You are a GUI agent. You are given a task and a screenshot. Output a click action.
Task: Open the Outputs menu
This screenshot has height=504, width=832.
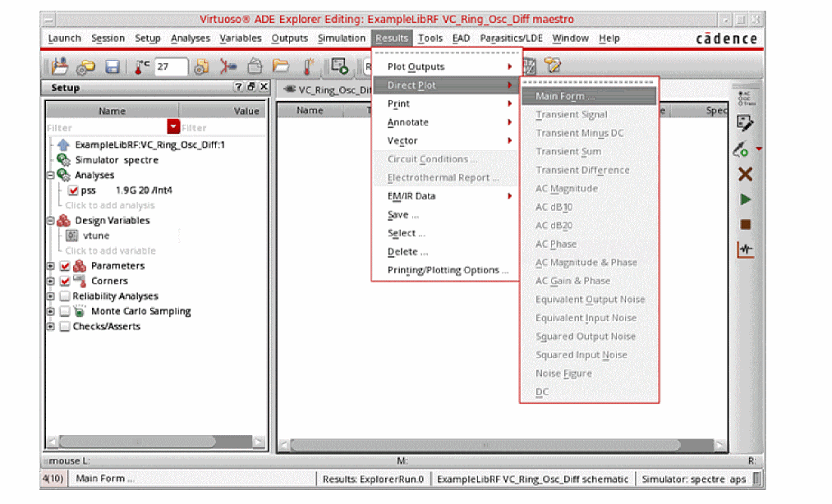tap(289, 39)
